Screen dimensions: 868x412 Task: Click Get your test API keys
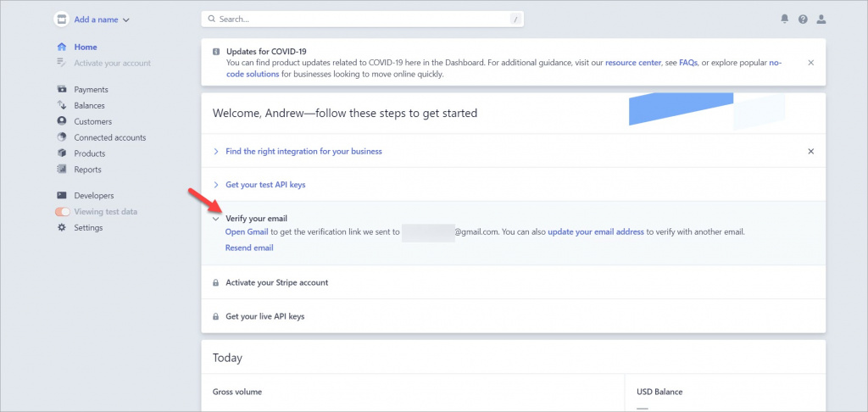coord(265,185)
